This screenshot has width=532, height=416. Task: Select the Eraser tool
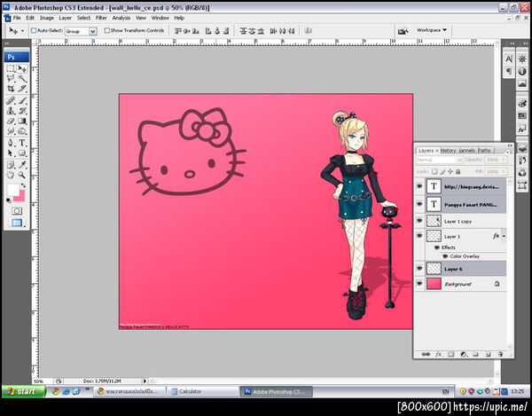click(x=11, y=121)
